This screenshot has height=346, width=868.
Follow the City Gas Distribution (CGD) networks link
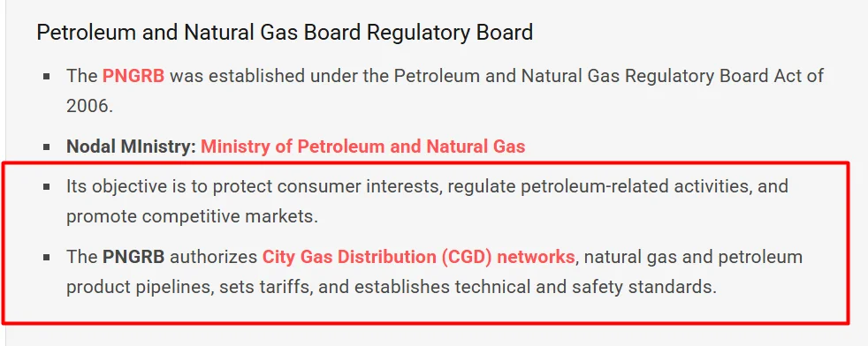418,257
